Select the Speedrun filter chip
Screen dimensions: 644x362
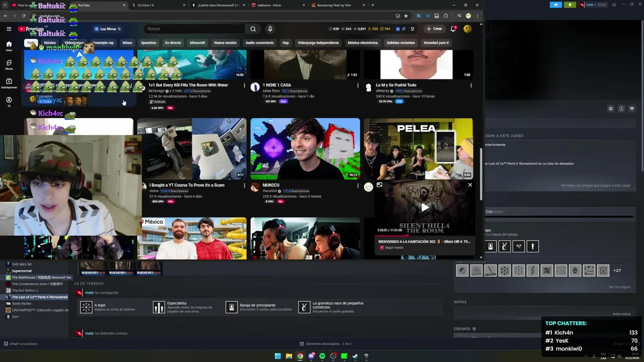(148, 43)
